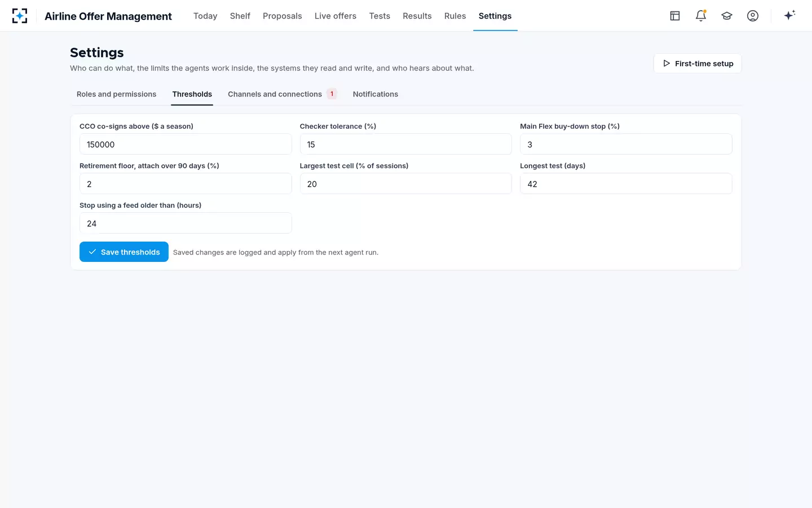
Task: Select Settings in the top navigation
Action: click(x=495, y=16)
